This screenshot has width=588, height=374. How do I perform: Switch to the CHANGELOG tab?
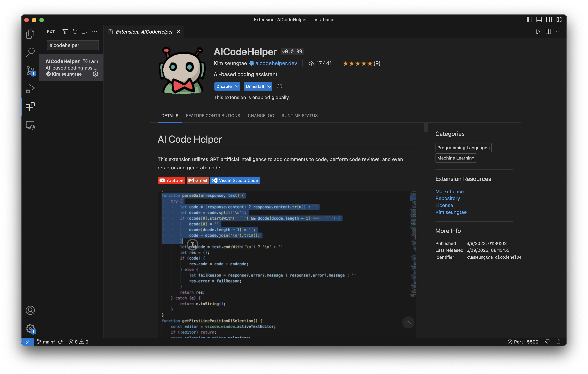pos(261,116)
